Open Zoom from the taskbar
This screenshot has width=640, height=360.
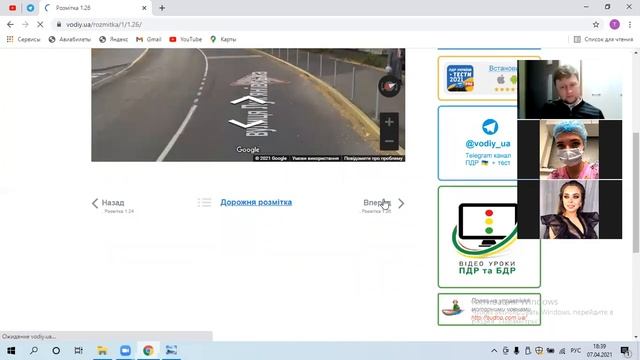(125, 351)
